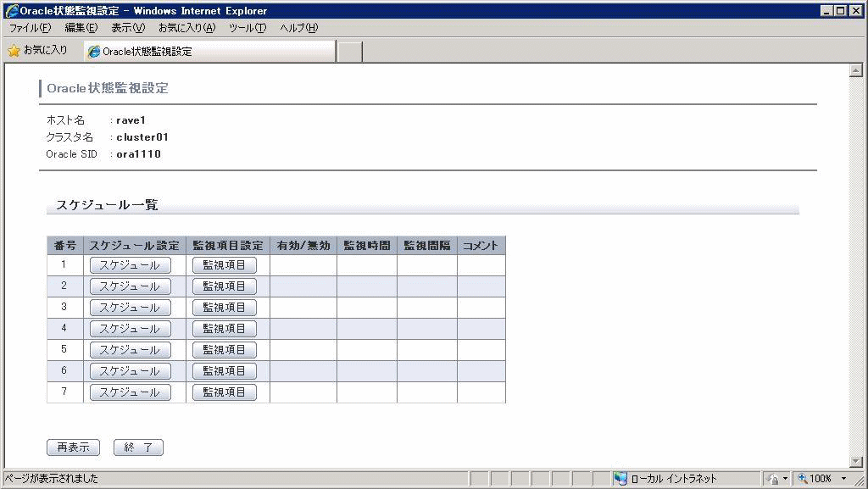Click the お気に入り star icon
The height and width of the screenshot is (489, 868).
(14, 50)
